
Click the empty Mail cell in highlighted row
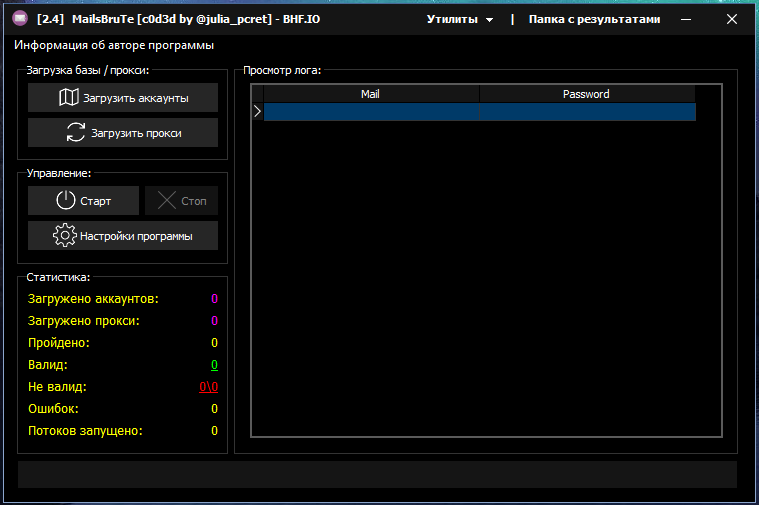tap(371, 112)
